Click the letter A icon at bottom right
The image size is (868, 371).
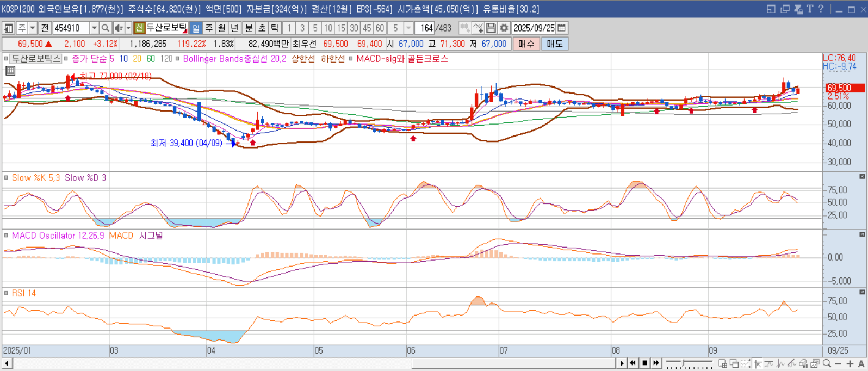click(x=861, y=363)
